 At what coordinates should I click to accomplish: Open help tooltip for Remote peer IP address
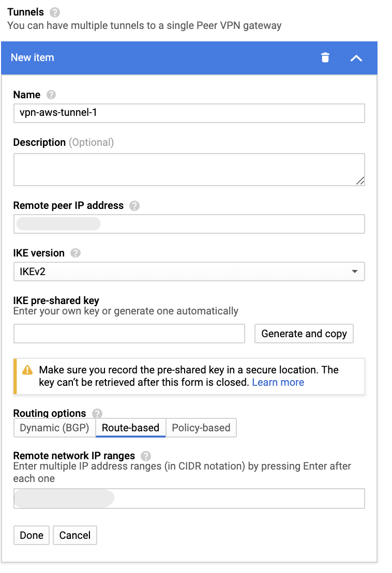[x=134, y=206]
